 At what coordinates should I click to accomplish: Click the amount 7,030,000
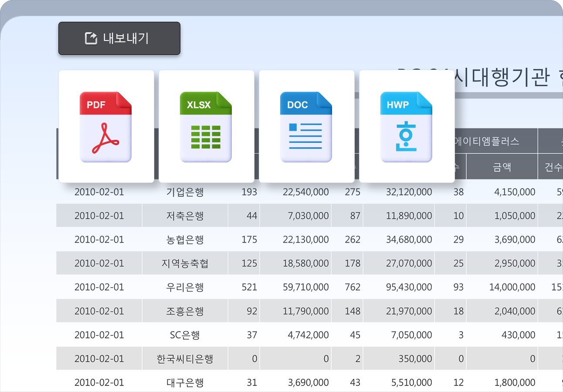click(x=308, y=216)
